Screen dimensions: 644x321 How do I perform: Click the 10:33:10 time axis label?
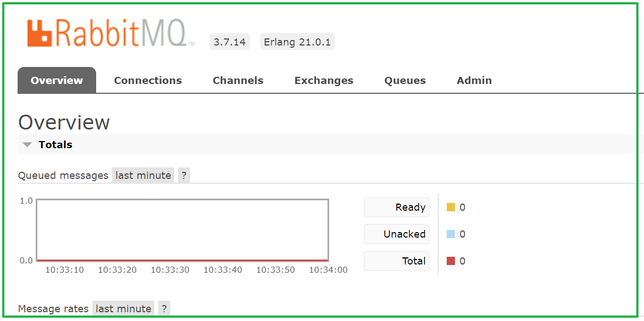tap(64, 270)
